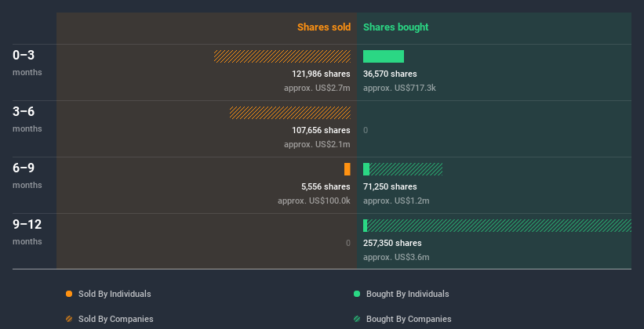
Task: Click the hatched green bought bar for 6–9 months
Action: click(x=406, y=169)
